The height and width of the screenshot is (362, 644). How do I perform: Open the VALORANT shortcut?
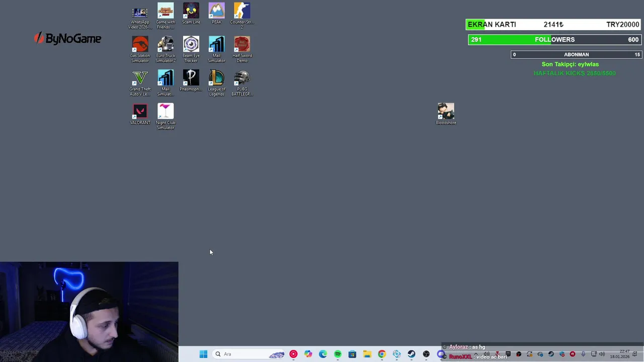coord(140,115)
